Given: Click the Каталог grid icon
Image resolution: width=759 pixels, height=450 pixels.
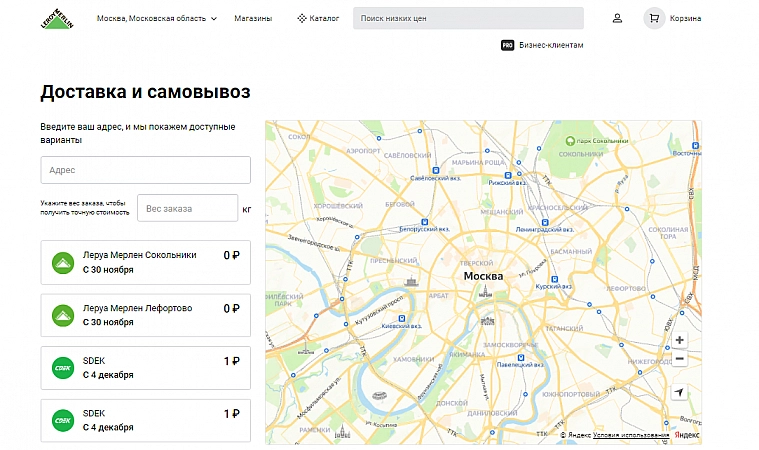Looking at the screenshot, I should pyautogui.click(x=302, y=18).
